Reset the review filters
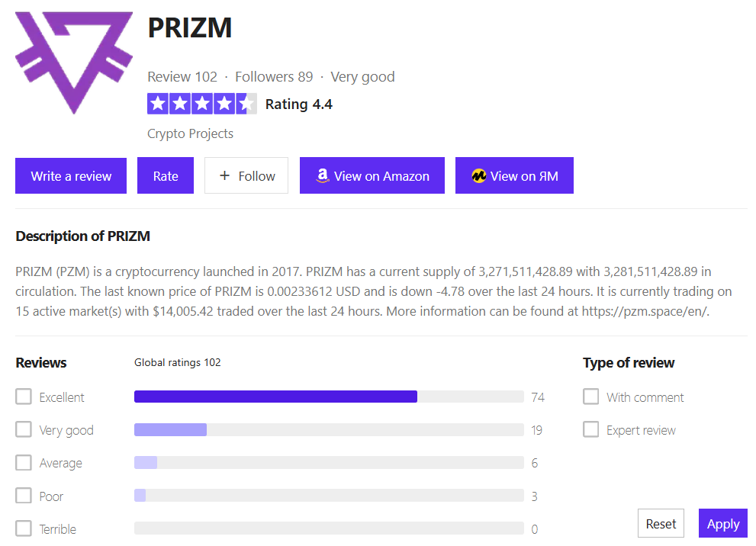This screenshot has height=546, width=756. click(x=661, y=524)
